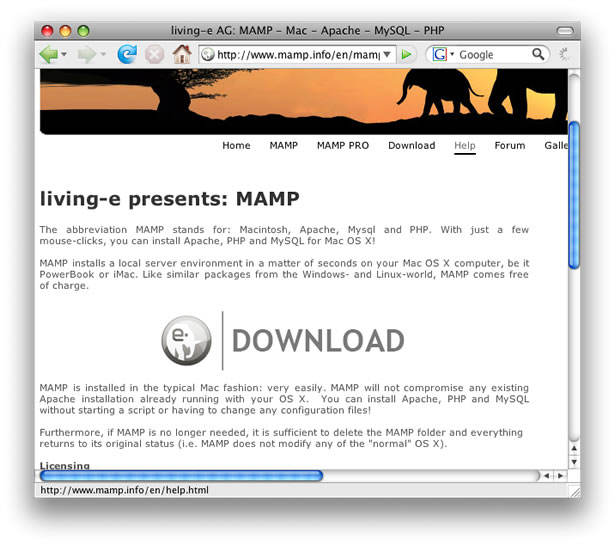
Task: Click the 'Licensing' heading text
Action: 65,465
